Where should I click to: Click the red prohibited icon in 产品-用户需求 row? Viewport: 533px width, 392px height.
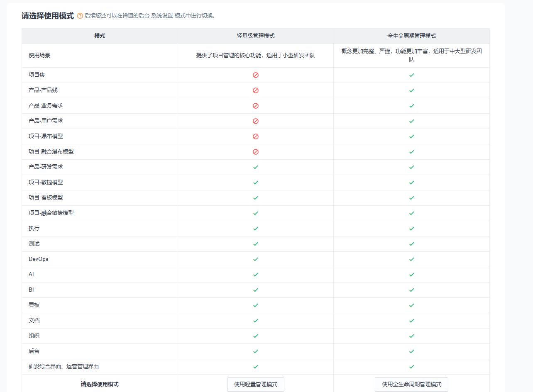click(256, 121)
